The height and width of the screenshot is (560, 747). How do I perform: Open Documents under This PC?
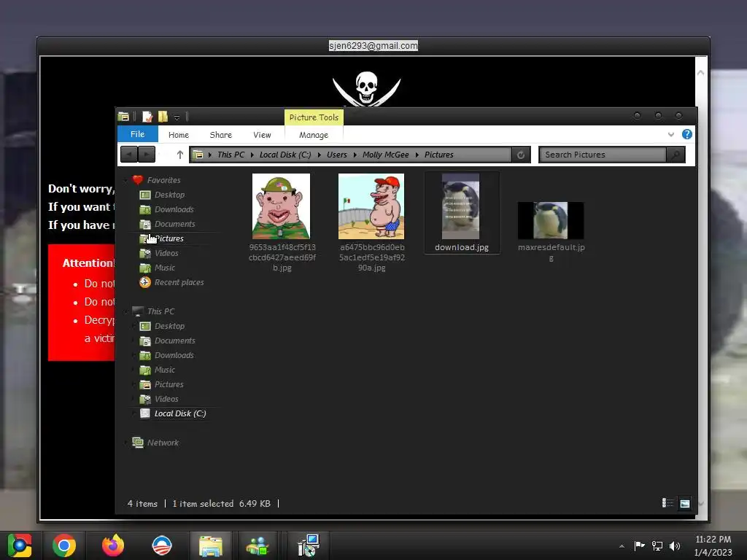(x=174, y=341)
